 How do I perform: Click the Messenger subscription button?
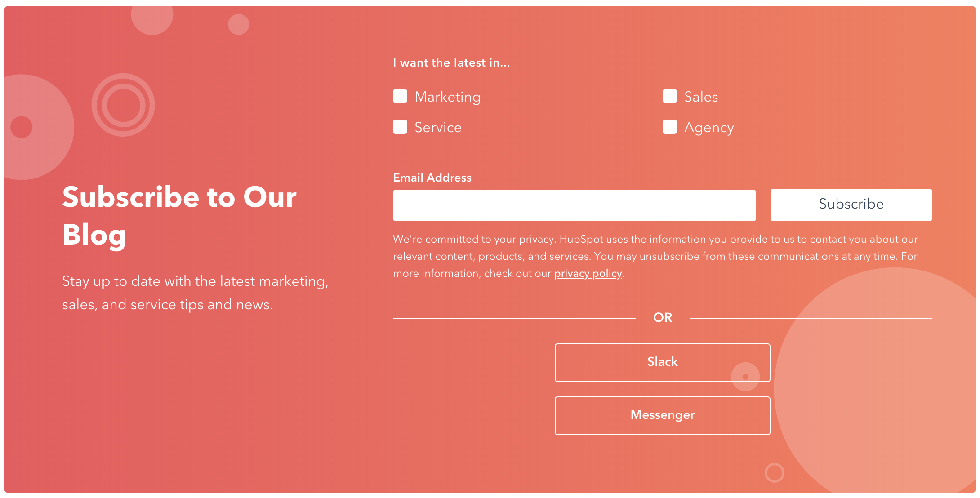pyautogui.click(x=662, y=415)
